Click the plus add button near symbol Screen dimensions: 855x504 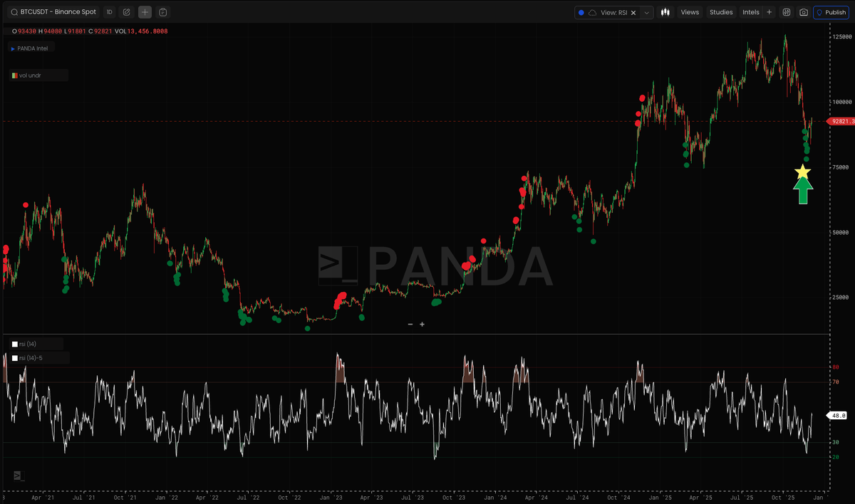click(x=145, y=12)
